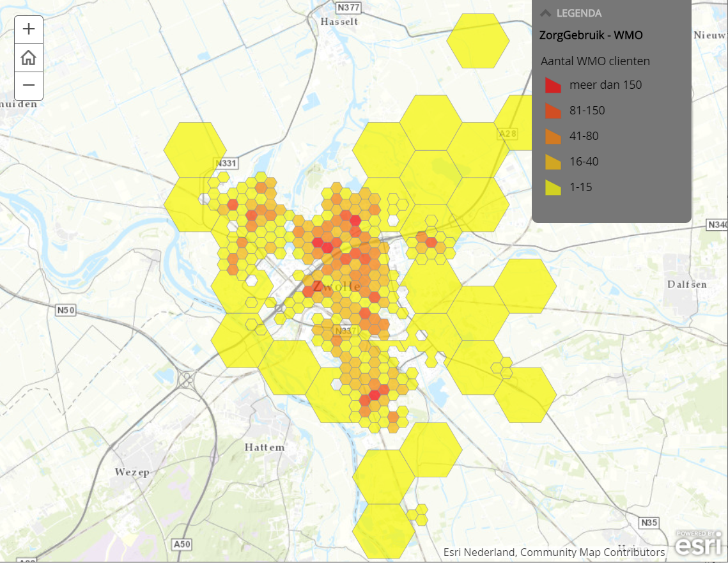This screenshot has height=563, width=728.
Task: Click the Hattem town label
Action: pos(265,447)
